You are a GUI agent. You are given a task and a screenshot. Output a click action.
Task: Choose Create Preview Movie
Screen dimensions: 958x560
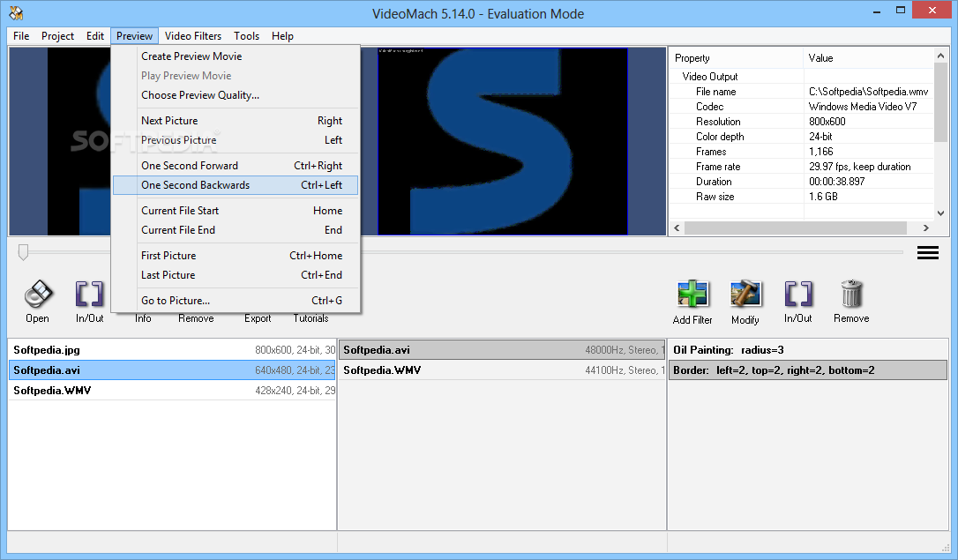[236, 56]
